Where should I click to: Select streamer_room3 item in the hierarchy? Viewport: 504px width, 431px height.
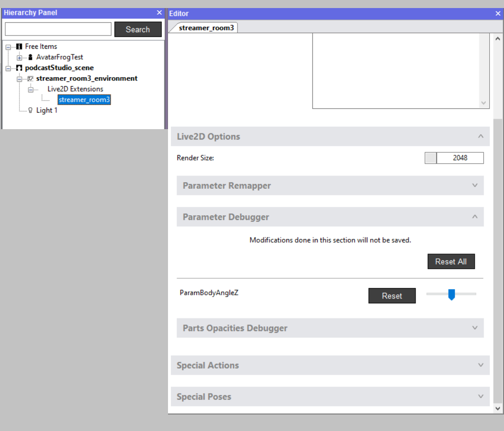tap(84, 100)
